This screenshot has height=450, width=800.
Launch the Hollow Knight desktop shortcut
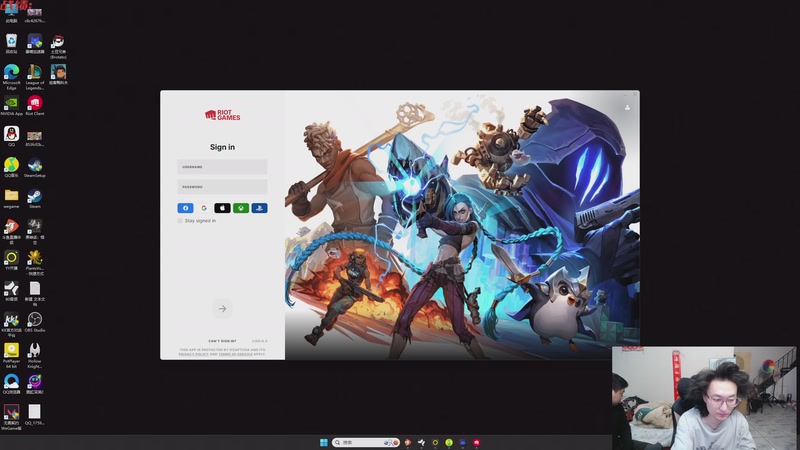[35, 356]
